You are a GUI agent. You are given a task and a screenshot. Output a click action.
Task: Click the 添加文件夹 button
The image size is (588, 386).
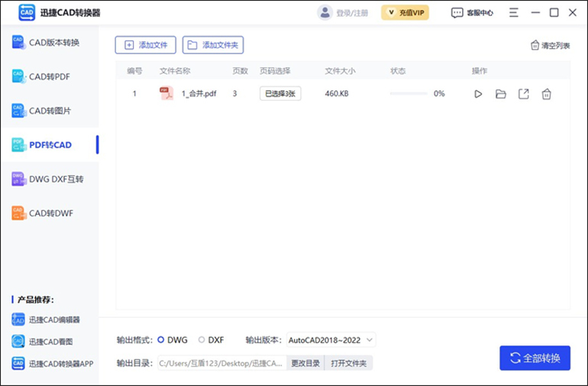click(x=213, y=45)
